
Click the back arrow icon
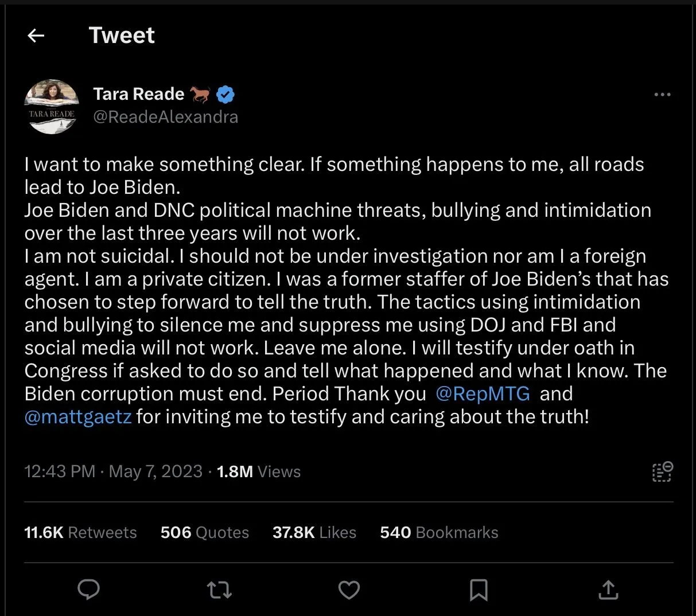(x=36, y=36)
